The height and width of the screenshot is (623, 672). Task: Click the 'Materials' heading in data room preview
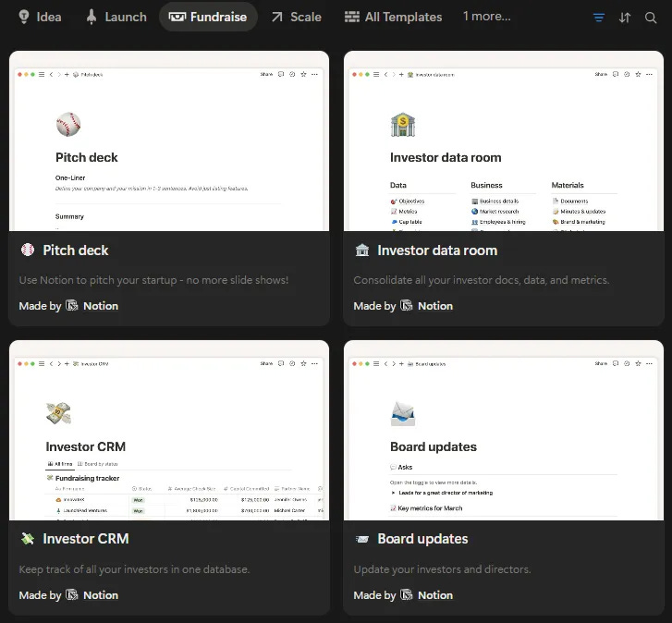[x=568, y=185]
